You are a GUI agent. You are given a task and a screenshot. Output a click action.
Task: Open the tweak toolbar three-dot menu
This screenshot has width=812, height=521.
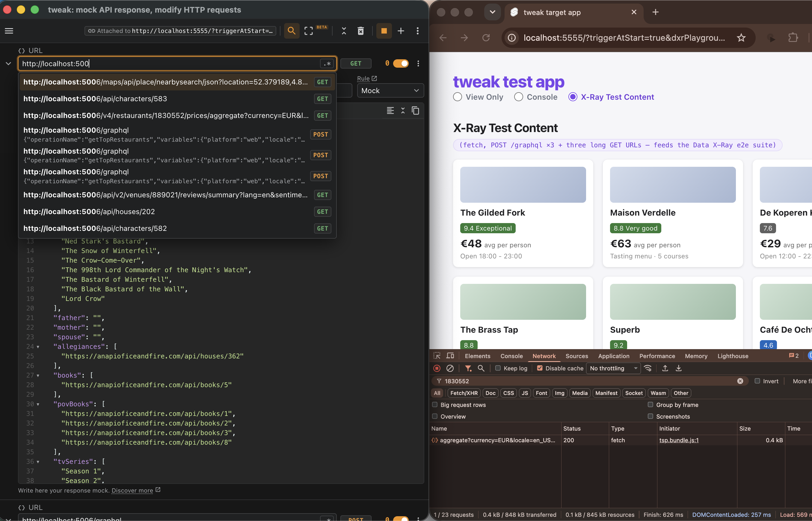[x=418, y=31]
